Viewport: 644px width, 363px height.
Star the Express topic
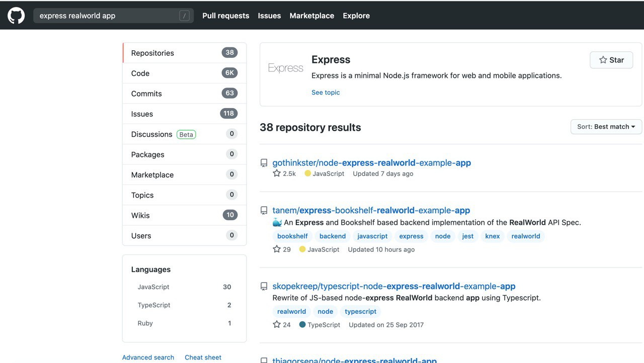(611, 60)
